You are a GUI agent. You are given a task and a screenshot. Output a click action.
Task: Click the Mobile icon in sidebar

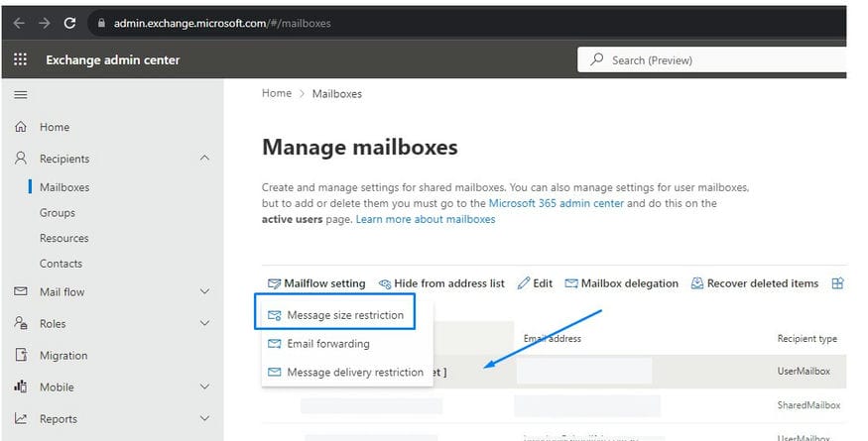click(21, 386)
